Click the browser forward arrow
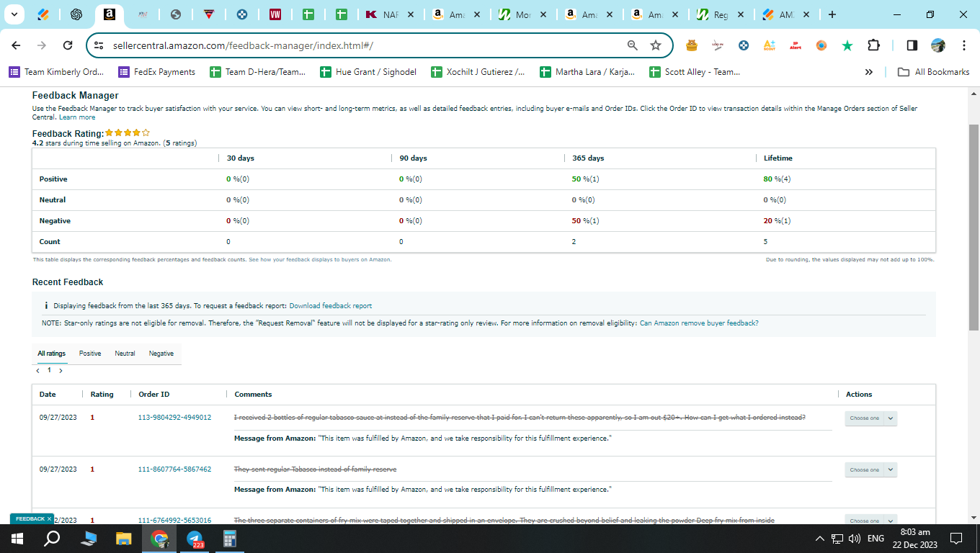Image resolution: width=980 pixels, height=553 pixels. point(42,45)
